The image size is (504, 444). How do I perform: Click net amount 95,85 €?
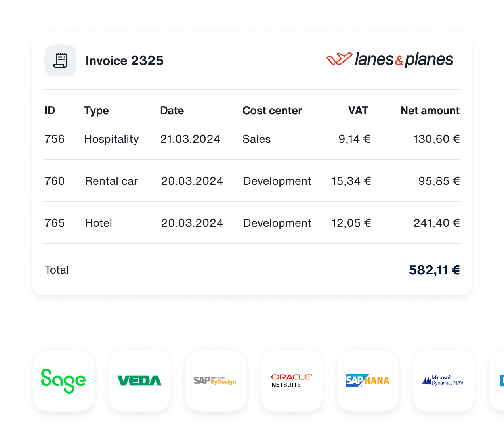pos(439,181)
